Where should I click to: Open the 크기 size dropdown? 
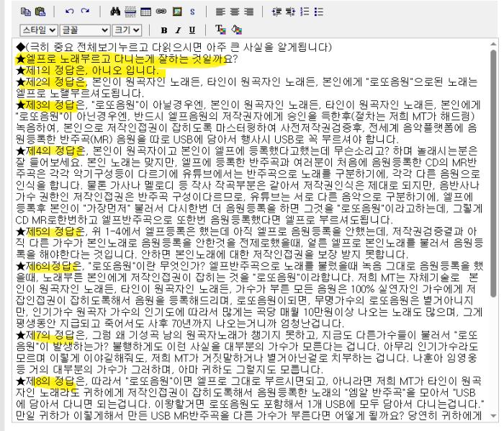click(x=129, y=30)
